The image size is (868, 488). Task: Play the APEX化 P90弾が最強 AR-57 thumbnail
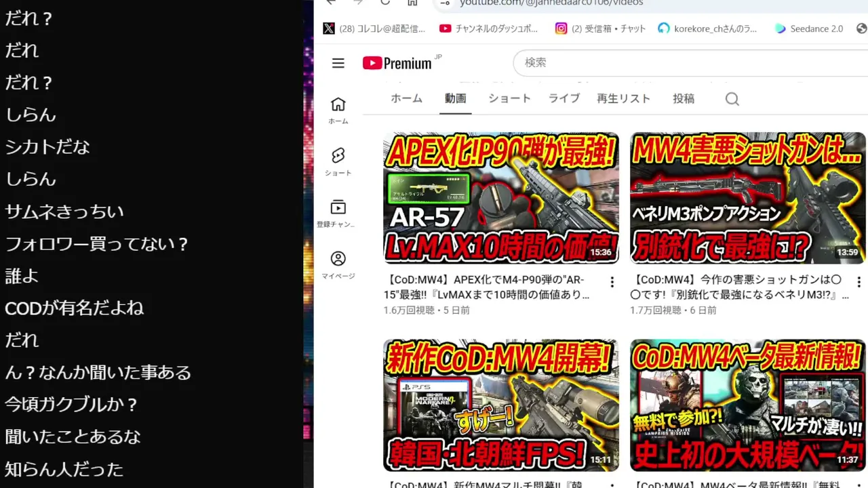click(x=501, y=198)
